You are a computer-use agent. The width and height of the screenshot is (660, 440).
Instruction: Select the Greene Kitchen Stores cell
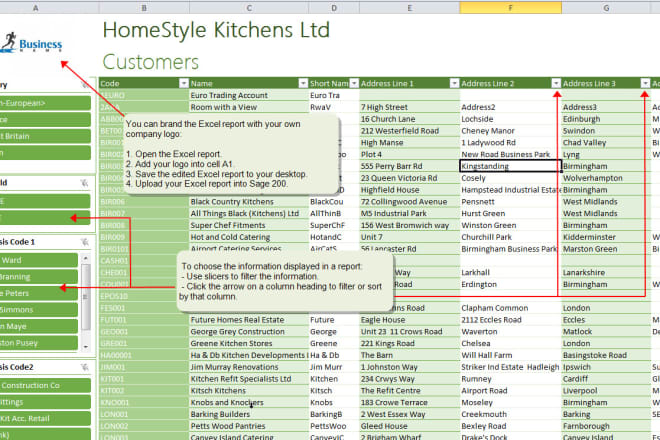click(x=249, y=343)
